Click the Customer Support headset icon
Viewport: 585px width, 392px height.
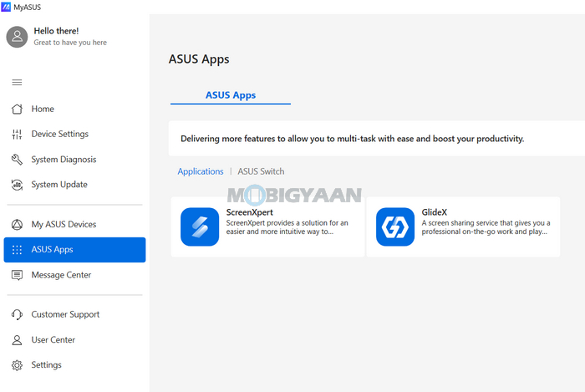[x=17, y=314]
